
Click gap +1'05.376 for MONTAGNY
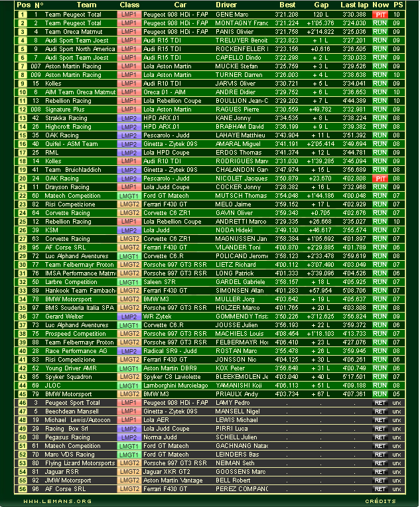320,23
